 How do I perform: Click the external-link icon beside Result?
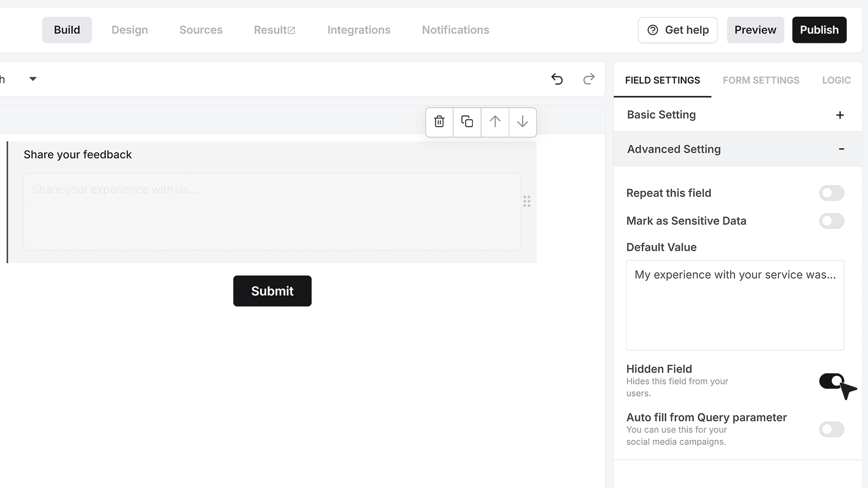[292, 30]
